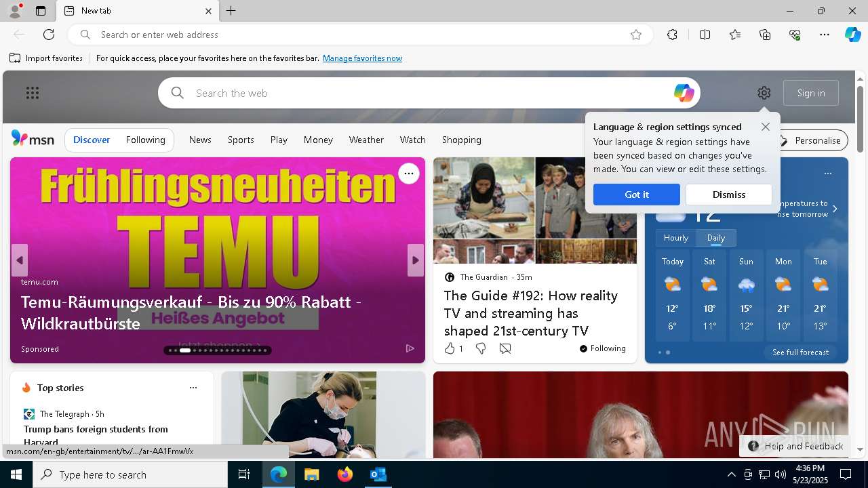Click Dismiss on sync notice

click(729, 195)
